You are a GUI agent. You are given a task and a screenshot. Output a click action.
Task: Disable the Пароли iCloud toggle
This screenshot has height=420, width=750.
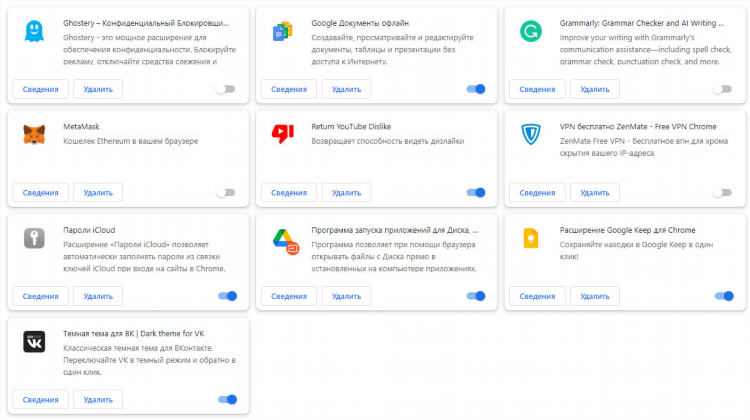[x=228, y=296]
